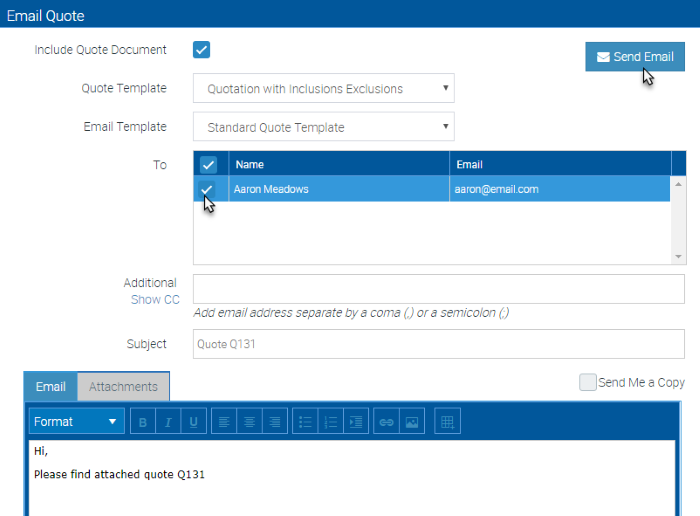Apply bold formatting in email editor
Viewport: 700px width, 516px height.
tap(143, 421)
